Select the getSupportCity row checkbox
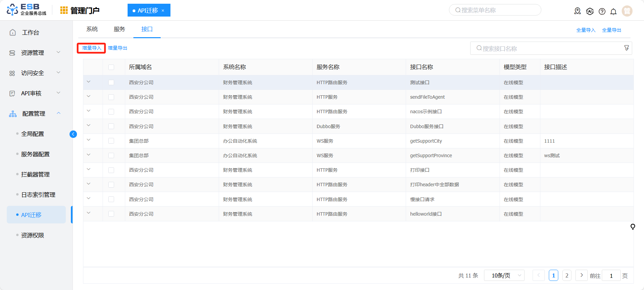This screenshot has width=644, height=290. pyautogui.click(x=111, y=141)
